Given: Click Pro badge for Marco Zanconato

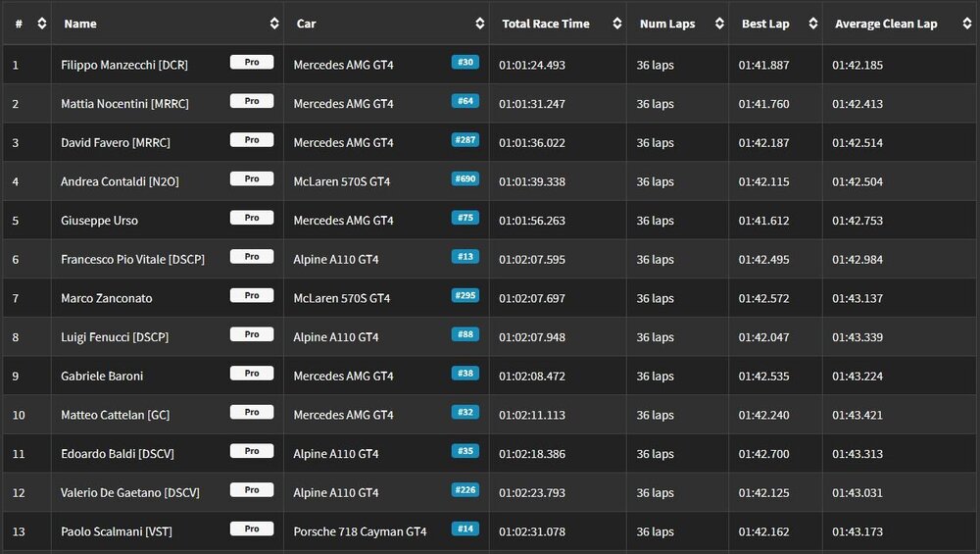Looking at the screenshot, I should click(x=252, y=295).
